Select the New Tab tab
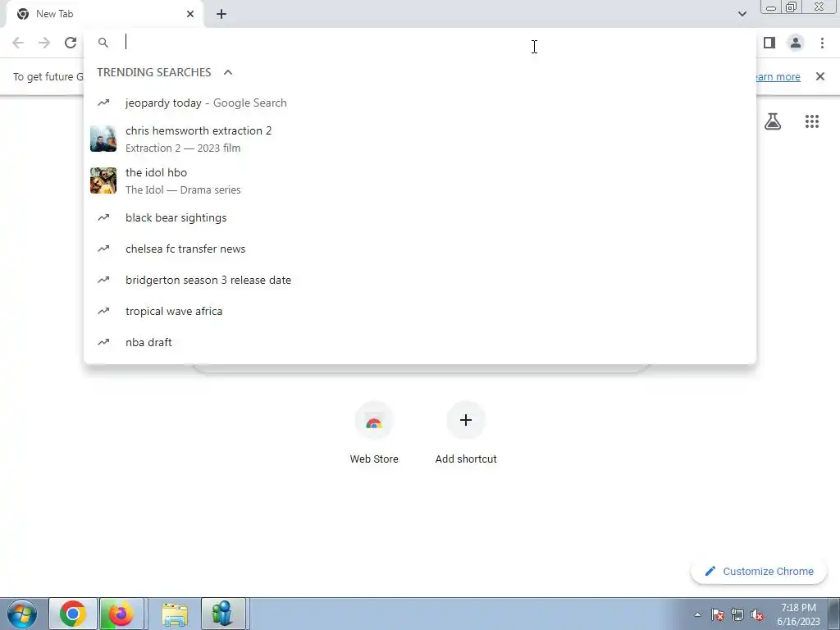 point(105,14)
